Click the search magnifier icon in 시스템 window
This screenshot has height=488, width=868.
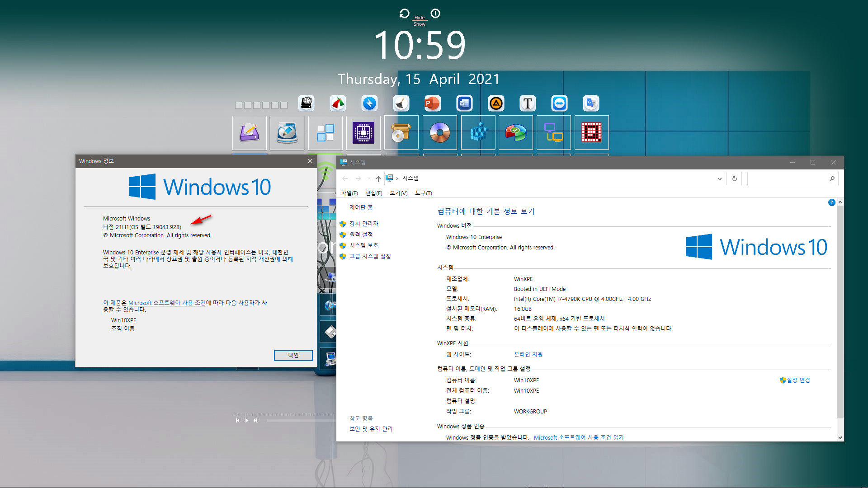[832, 178]
